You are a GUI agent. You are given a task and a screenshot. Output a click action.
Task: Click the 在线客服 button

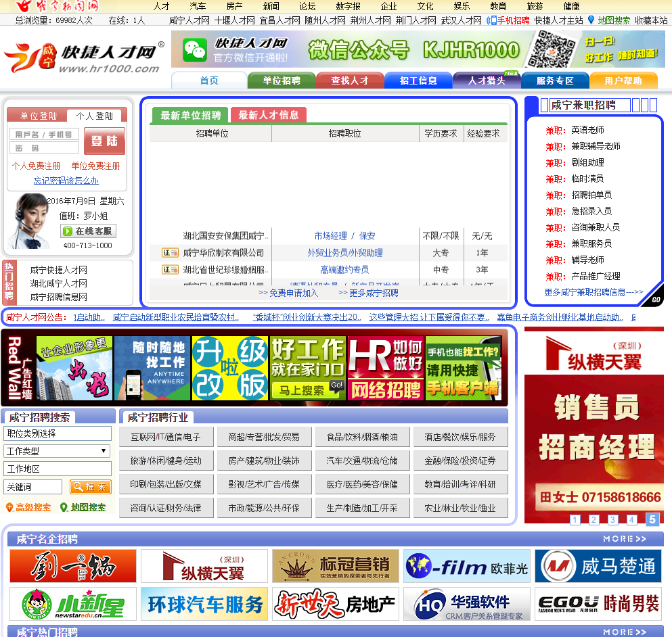click(88, 231)
